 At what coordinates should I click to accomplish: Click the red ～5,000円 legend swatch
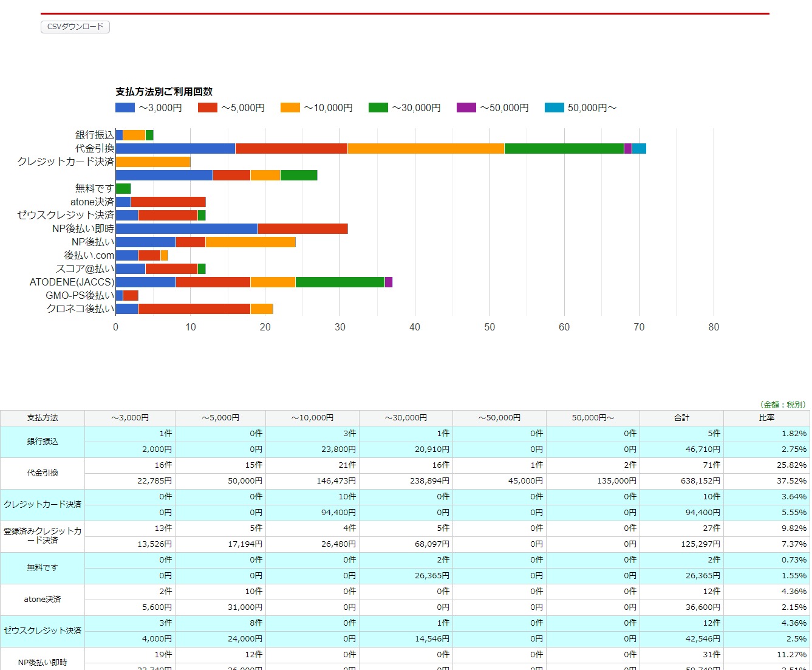point(208,108)
